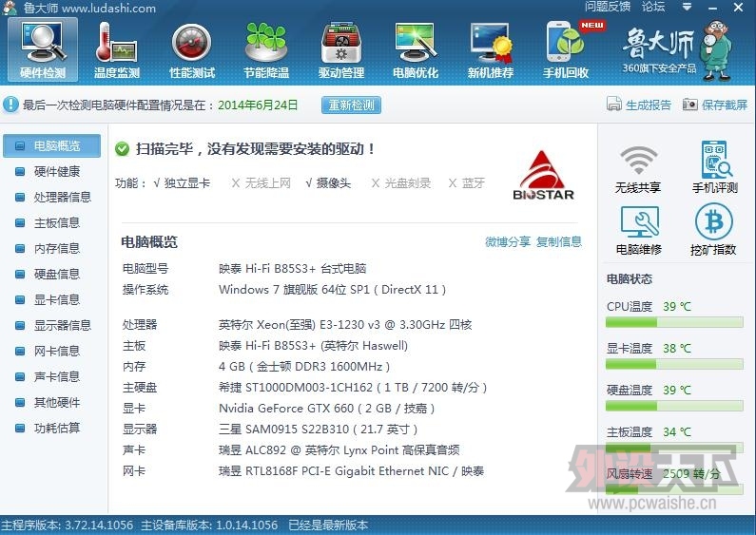This screenshot has width=756, height=535.
Task: Click the 微博分享 share link
Action: [508, 241]
